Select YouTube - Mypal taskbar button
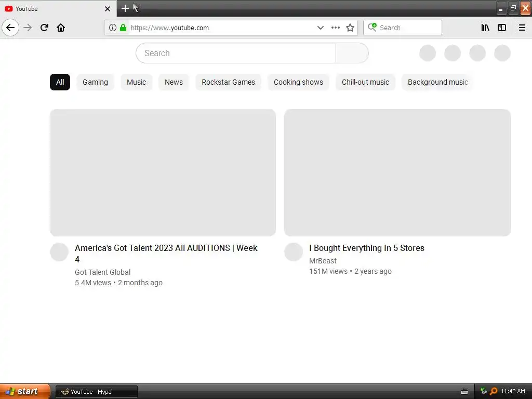 (x=96, y=392)
